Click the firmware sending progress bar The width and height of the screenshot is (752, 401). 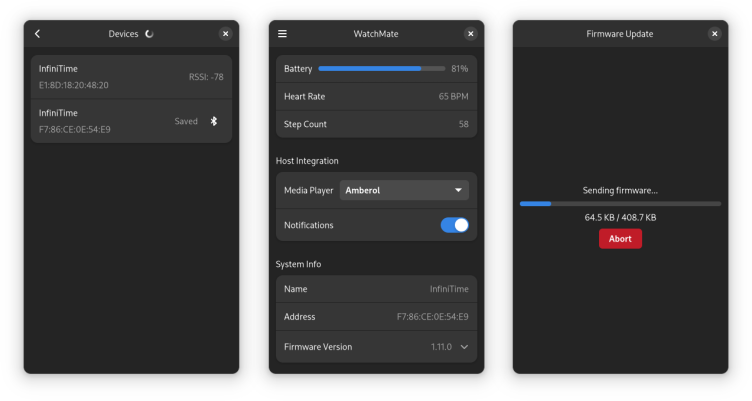pos(620,203)
